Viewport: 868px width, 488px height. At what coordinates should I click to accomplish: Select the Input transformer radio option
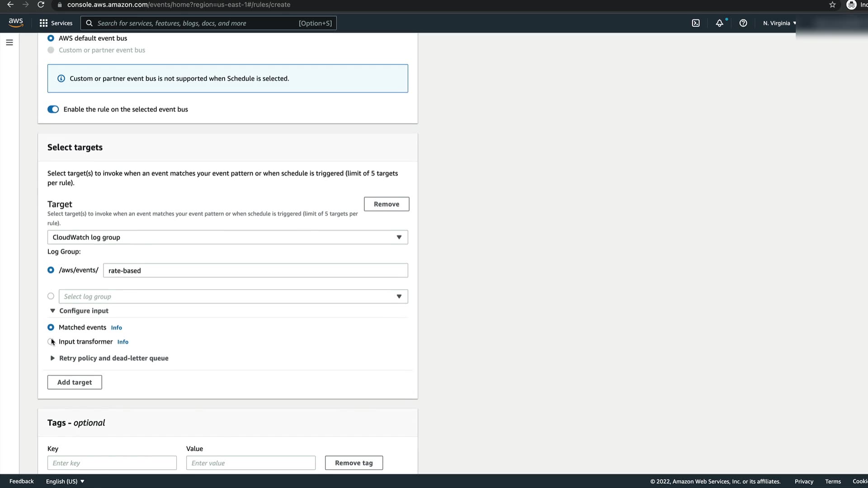point(51,342)
